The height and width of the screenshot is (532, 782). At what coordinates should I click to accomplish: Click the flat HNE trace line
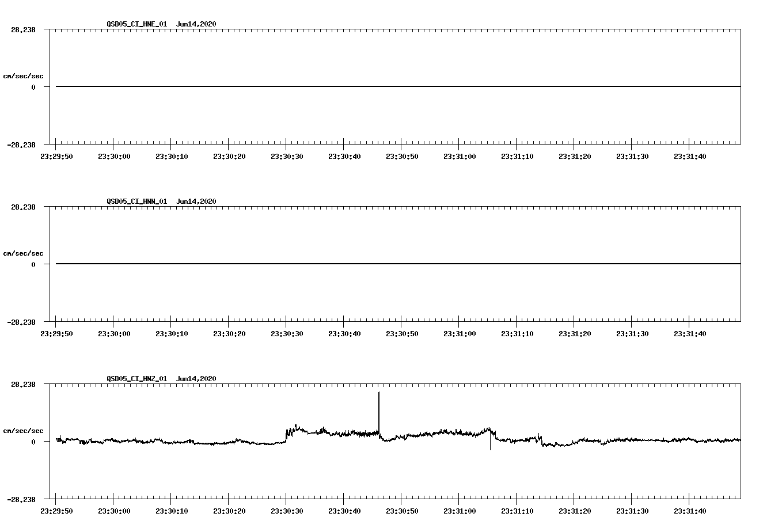point(398,86)
